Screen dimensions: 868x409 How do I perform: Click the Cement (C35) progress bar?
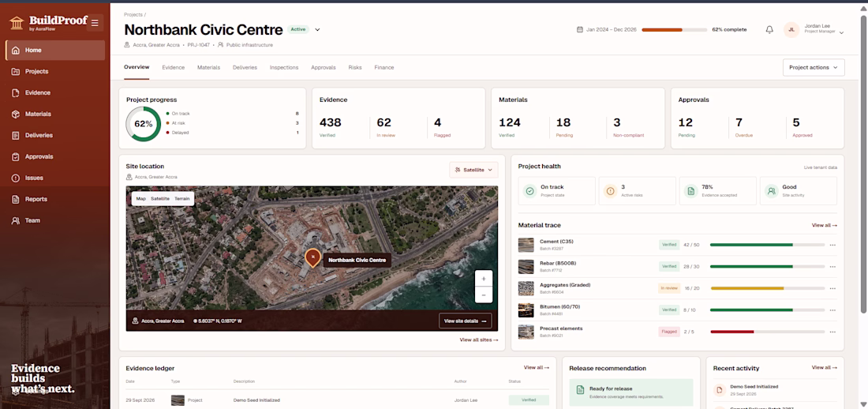coord(767,245)
